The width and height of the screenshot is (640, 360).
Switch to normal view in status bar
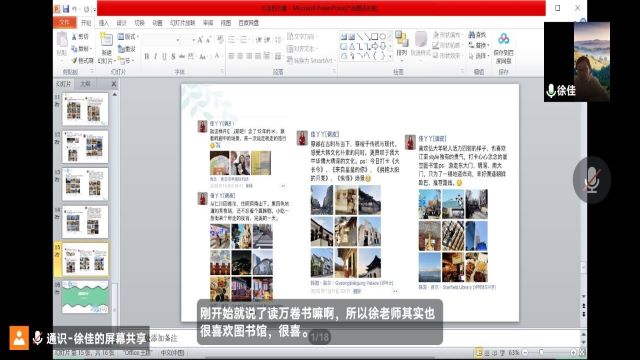coord(478,352)
